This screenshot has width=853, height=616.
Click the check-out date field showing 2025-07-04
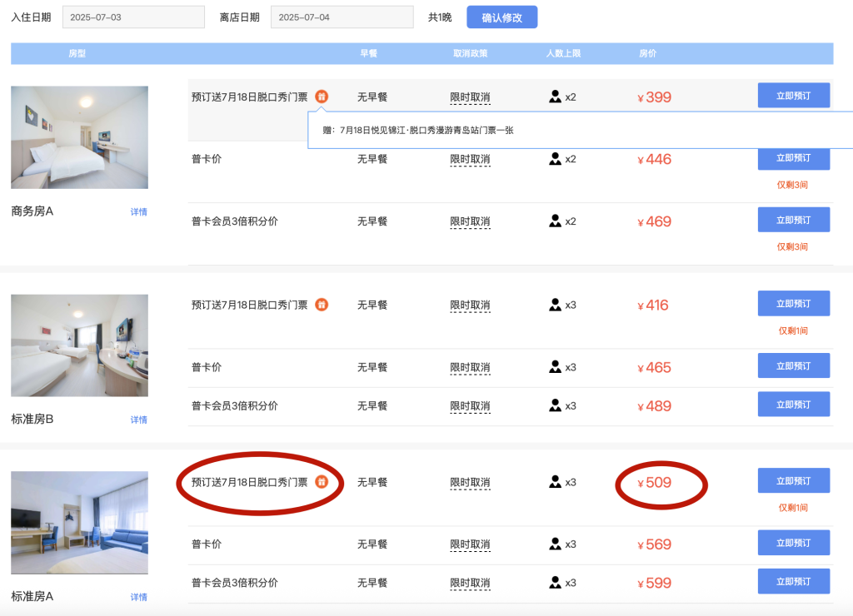pyautogui.click(x=342, y=16)
